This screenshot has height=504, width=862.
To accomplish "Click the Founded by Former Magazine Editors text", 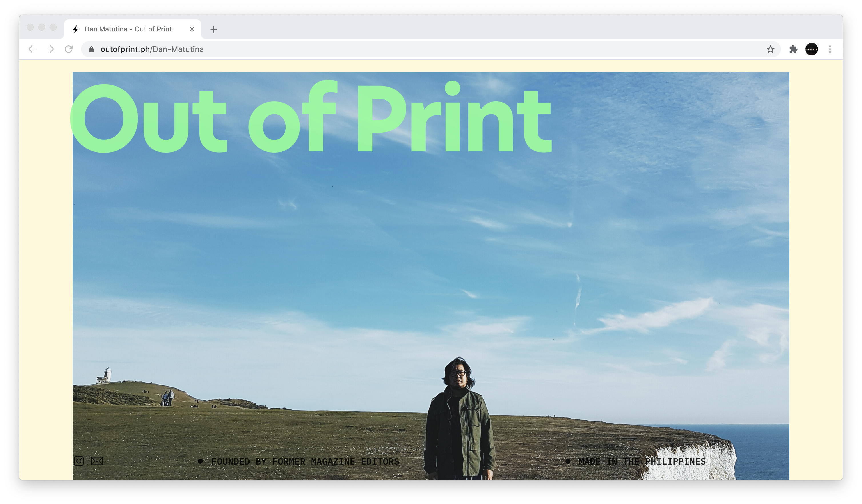I will click(305, 461).
